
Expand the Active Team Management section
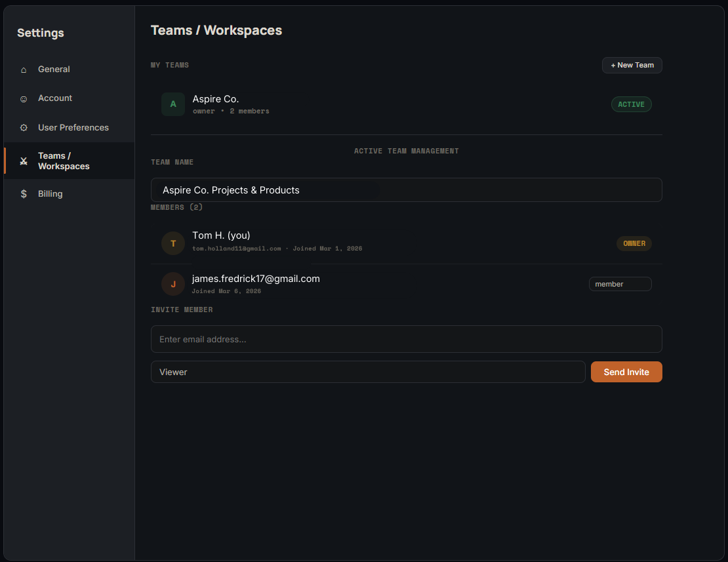406,150
